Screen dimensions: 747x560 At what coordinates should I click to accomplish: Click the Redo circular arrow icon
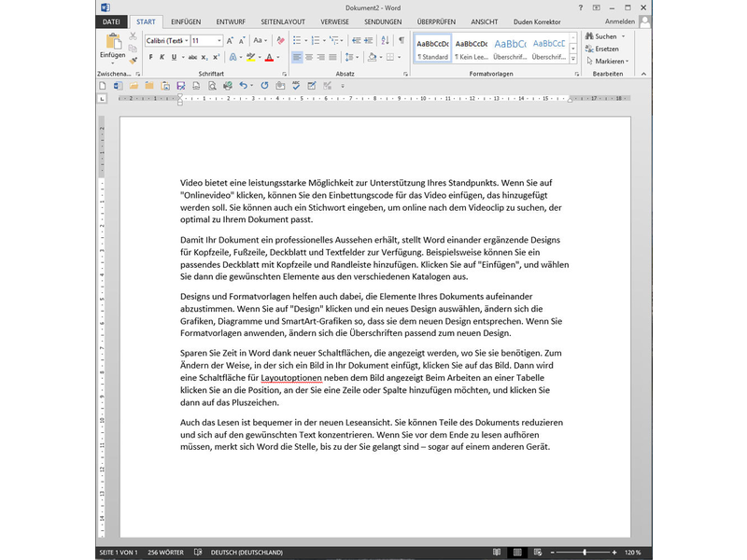264,86
